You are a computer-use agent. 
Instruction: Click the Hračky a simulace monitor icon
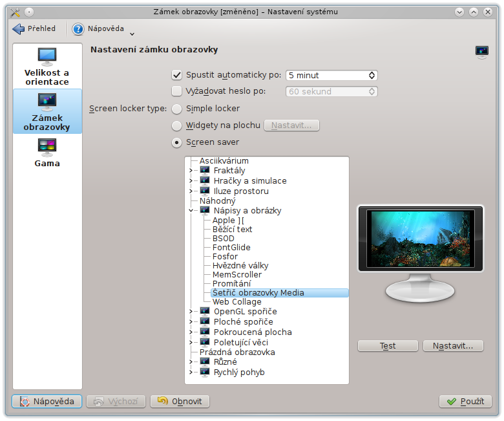click(205, 180)
